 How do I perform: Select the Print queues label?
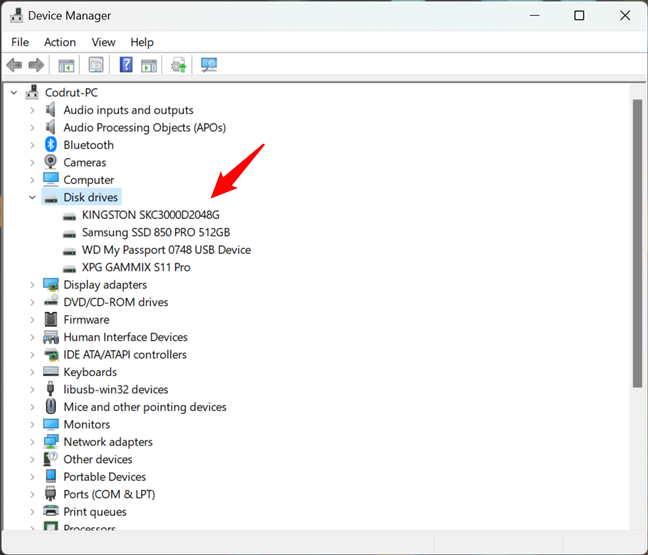point(95,512)
